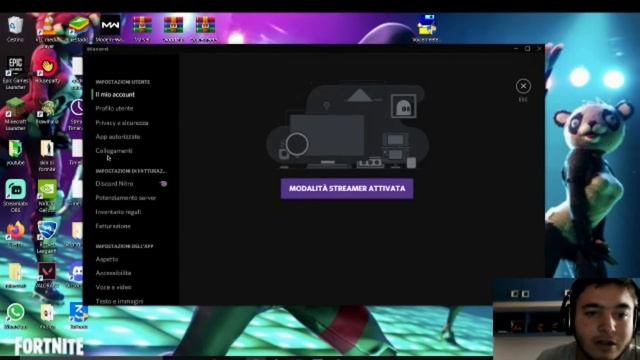Maximize the Discord window
This screenshot has height=360, width=640.
tap(527, 49)
